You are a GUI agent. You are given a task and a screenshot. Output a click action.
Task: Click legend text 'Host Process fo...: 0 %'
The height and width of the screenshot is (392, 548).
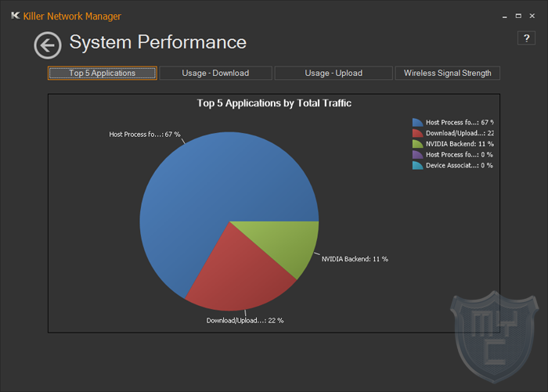tap(460, 155)
